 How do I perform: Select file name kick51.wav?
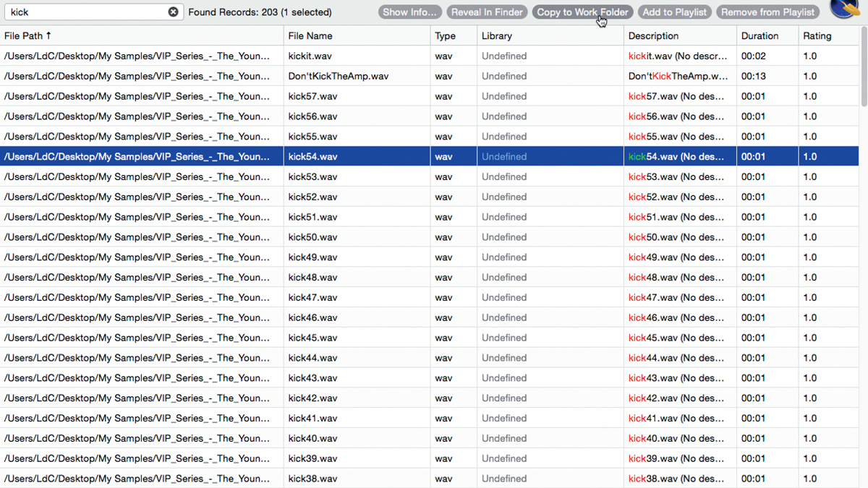(312, 217)
